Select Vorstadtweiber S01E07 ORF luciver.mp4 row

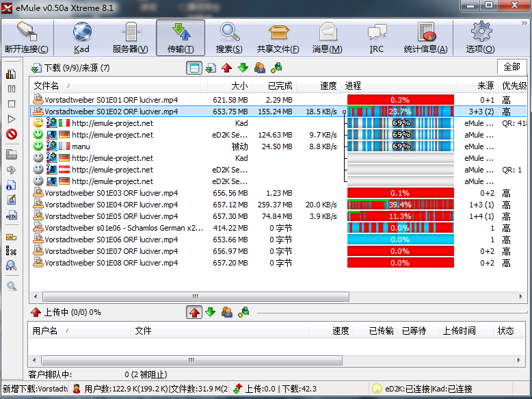[278, 251]
